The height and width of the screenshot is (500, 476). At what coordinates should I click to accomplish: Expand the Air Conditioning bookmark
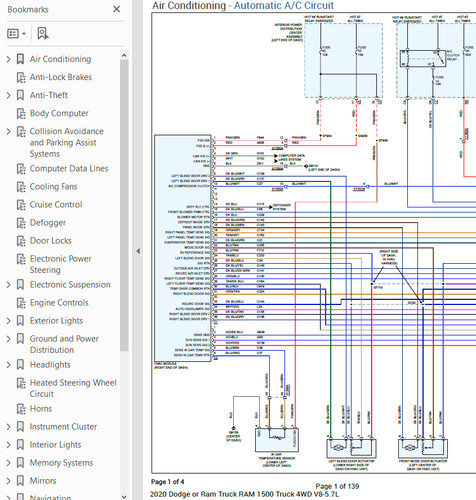coord(8,59)
